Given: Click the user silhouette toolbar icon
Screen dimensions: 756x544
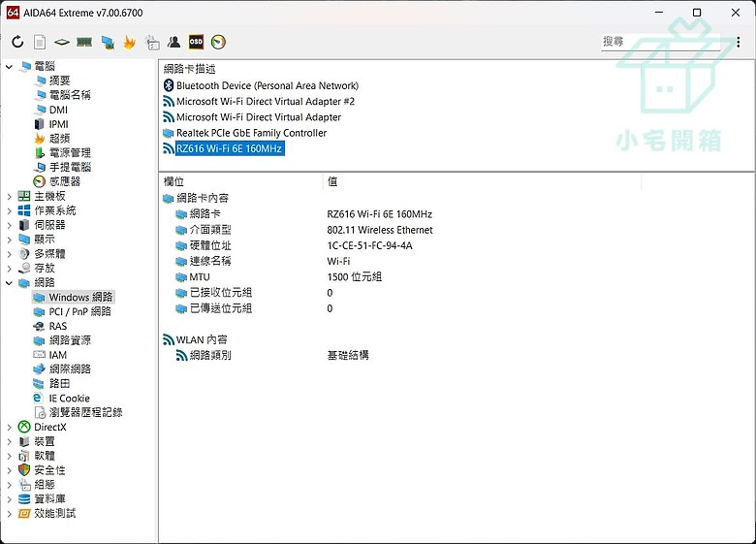Looking at the screenshot, I should 174,42.
